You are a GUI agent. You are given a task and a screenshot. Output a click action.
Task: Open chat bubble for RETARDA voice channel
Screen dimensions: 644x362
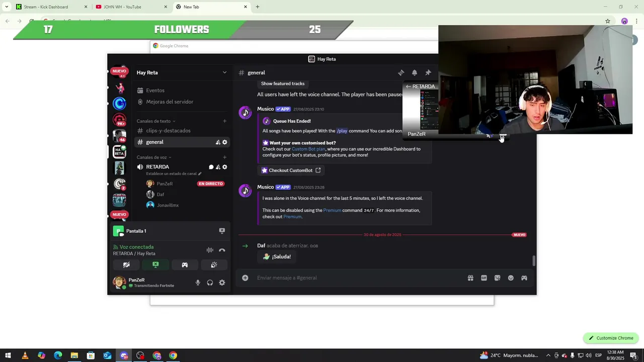coord(211,167)
